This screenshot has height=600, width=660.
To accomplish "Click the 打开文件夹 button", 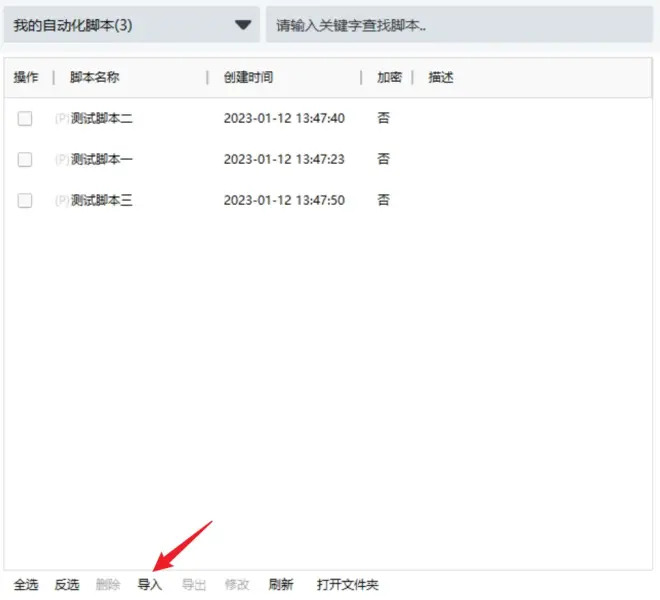I will [348, 584].
